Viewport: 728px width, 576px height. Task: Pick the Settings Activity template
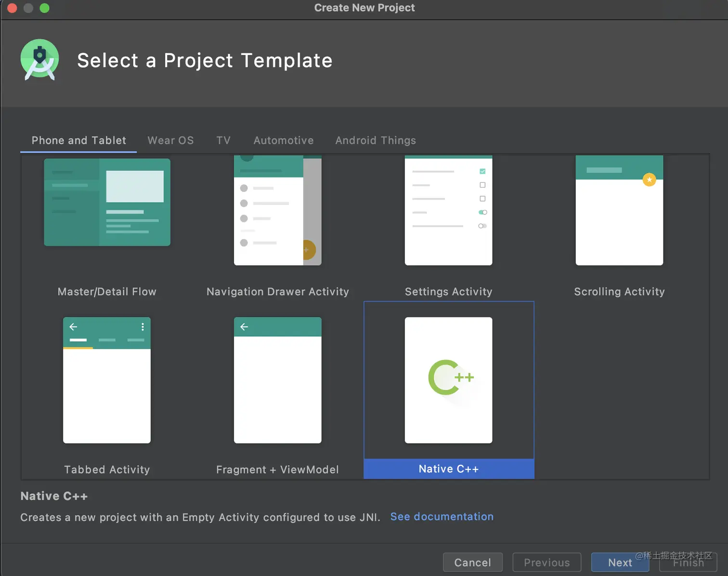point(448,210)
